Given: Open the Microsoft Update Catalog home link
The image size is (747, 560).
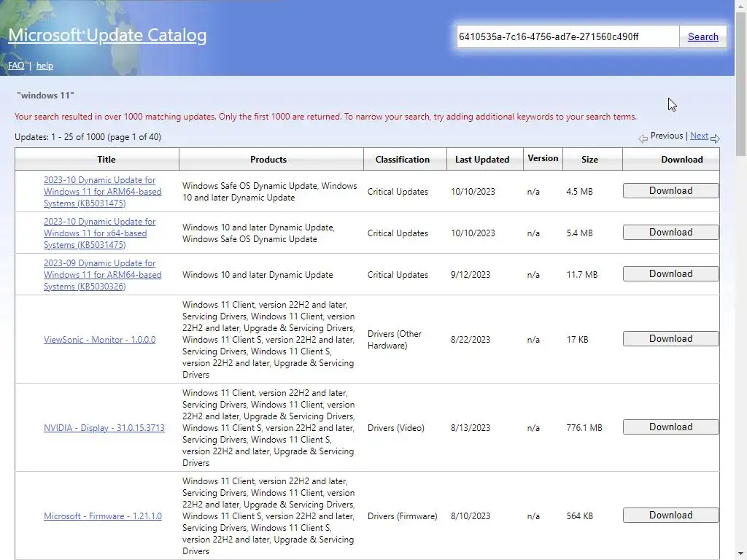Looking at the screenshot, I should 107,35.
